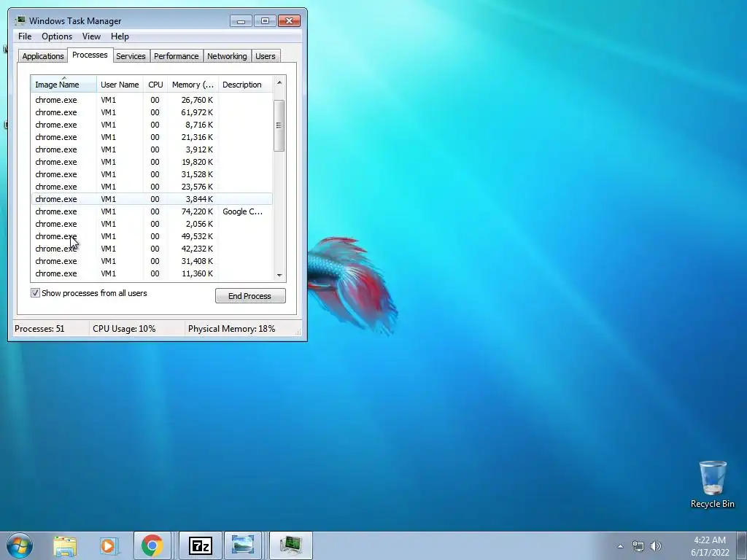Click the process list scroll down arrow

[279, 275]
